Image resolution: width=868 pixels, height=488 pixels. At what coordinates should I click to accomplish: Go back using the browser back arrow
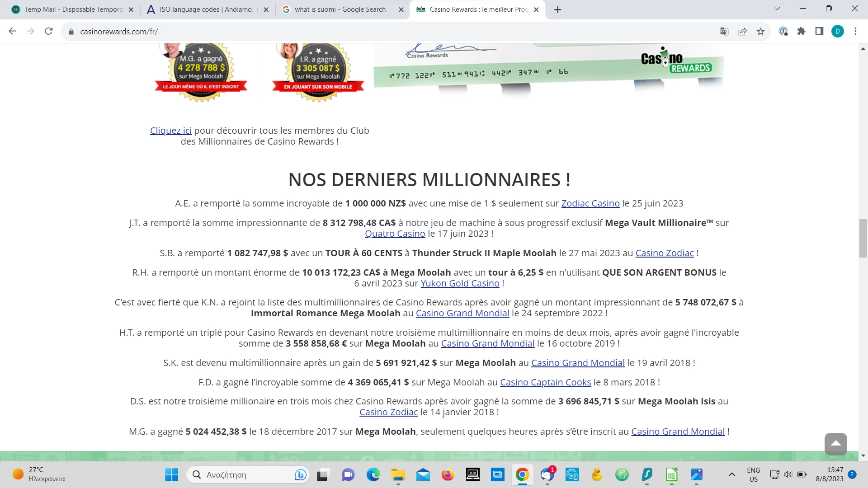(x=12, y=31)
